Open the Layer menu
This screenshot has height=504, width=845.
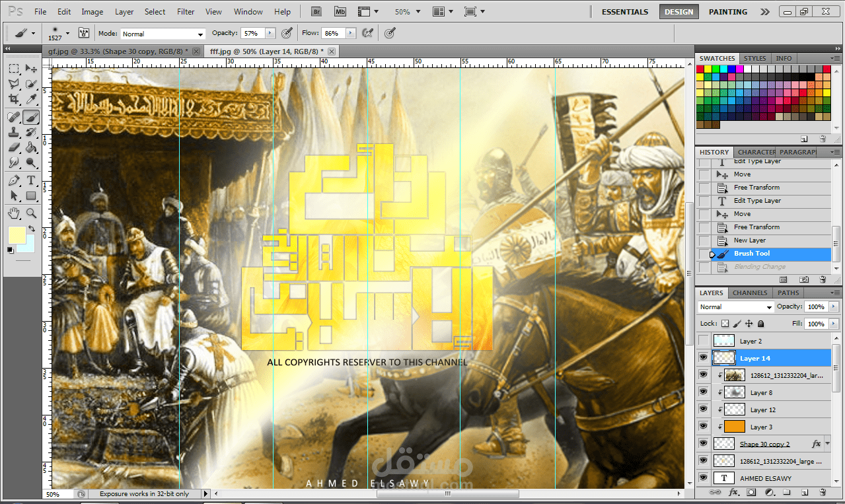pyautogui.click(x=124, y=12)
